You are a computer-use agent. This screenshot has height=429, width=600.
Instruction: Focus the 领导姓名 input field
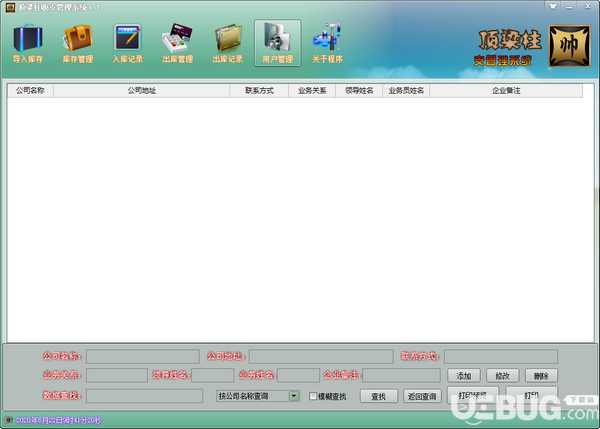click(x=212, y=375)
